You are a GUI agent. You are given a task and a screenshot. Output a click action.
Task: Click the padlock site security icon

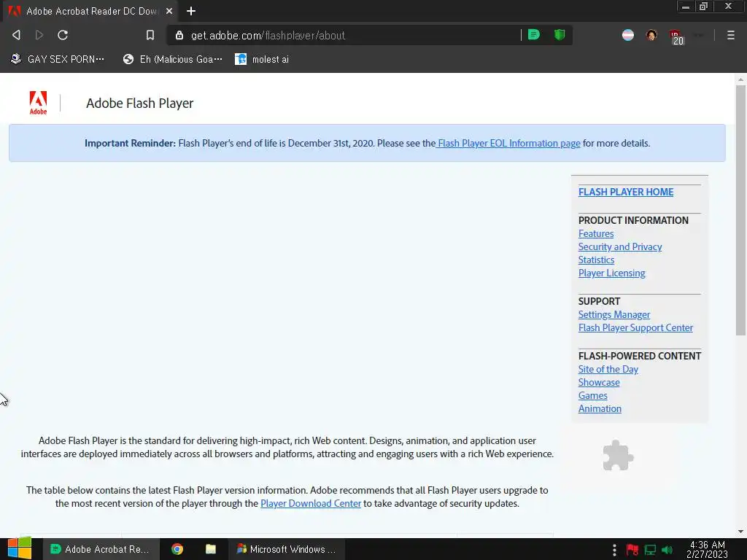coord(179,35)
